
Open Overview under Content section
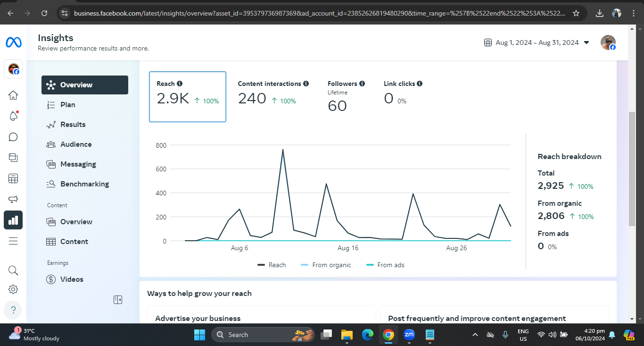85,222
